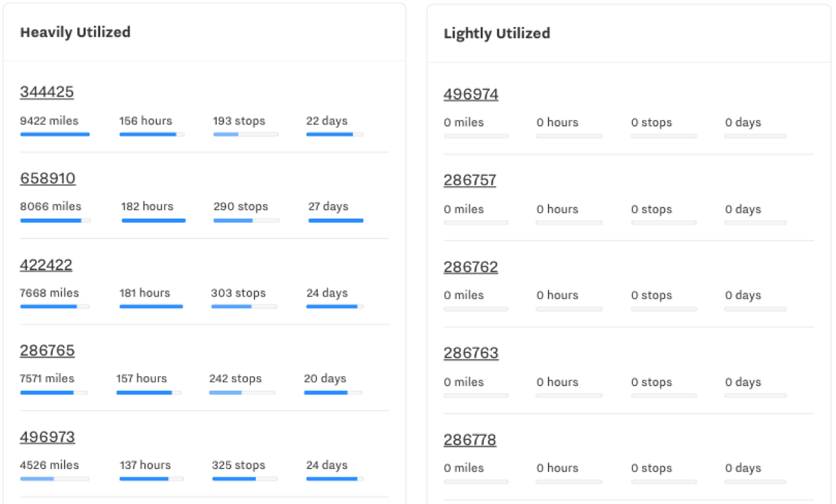Screen dimensions: 836x504
Task: Click the stops progress bar under 193 stops
Action: (x=246, y=134)
